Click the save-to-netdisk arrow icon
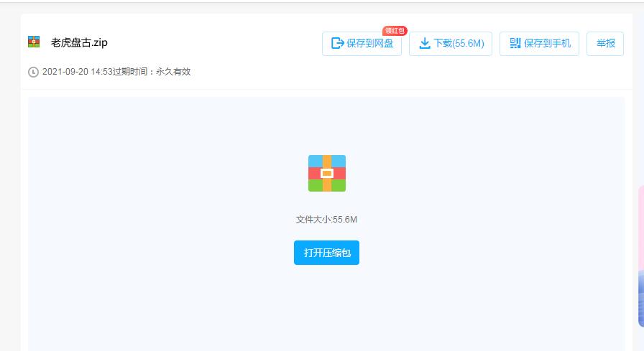This screenshot has width=644, height=351. click(x=337, y=44)
